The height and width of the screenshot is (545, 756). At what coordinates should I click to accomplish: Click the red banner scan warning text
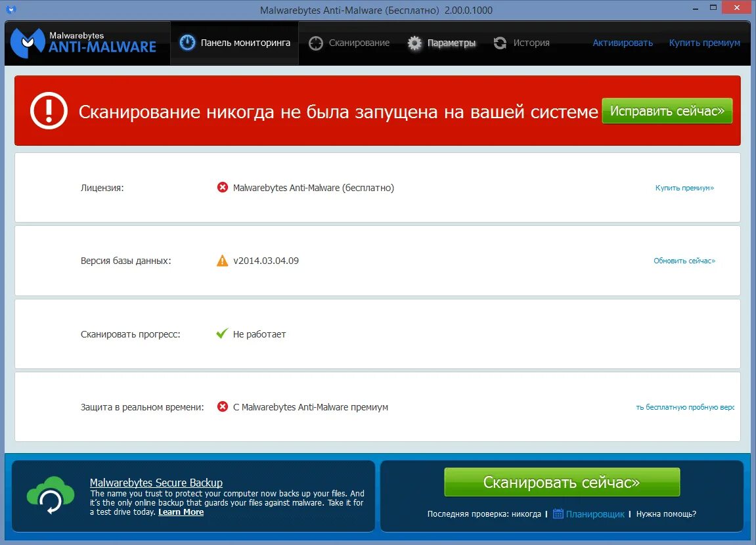(338, 112)
